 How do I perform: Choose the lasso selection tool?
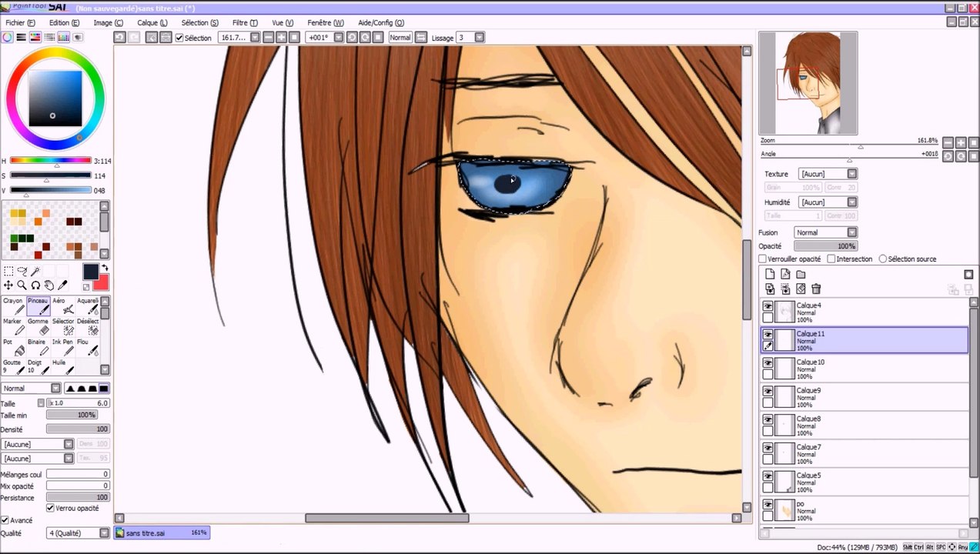[x=22, y=271]
